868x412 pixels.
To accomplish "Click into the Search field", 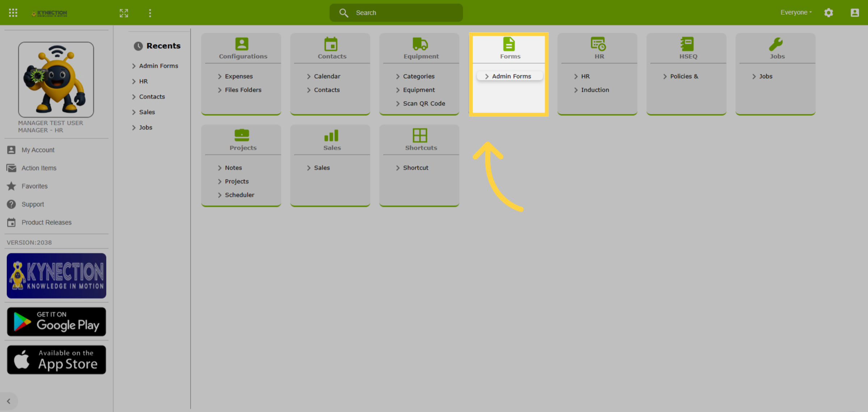I will 396,13.
